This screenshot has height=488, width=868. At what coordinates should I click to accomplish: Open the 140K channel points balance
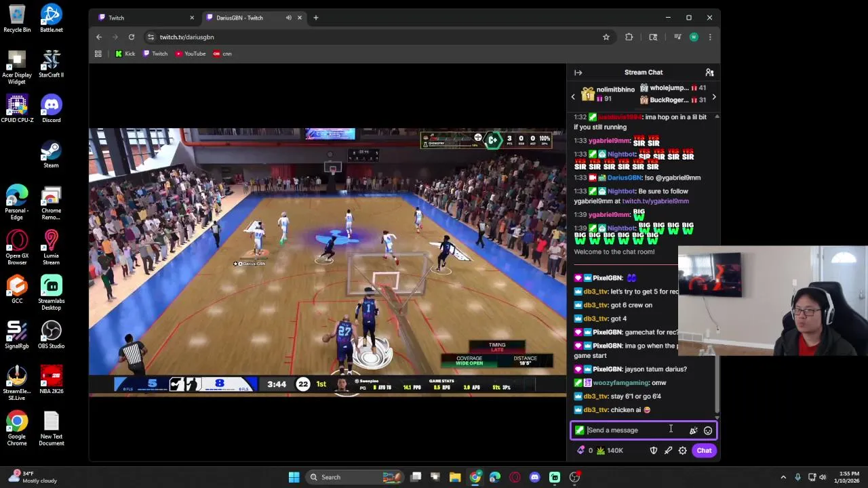[610, 451]
